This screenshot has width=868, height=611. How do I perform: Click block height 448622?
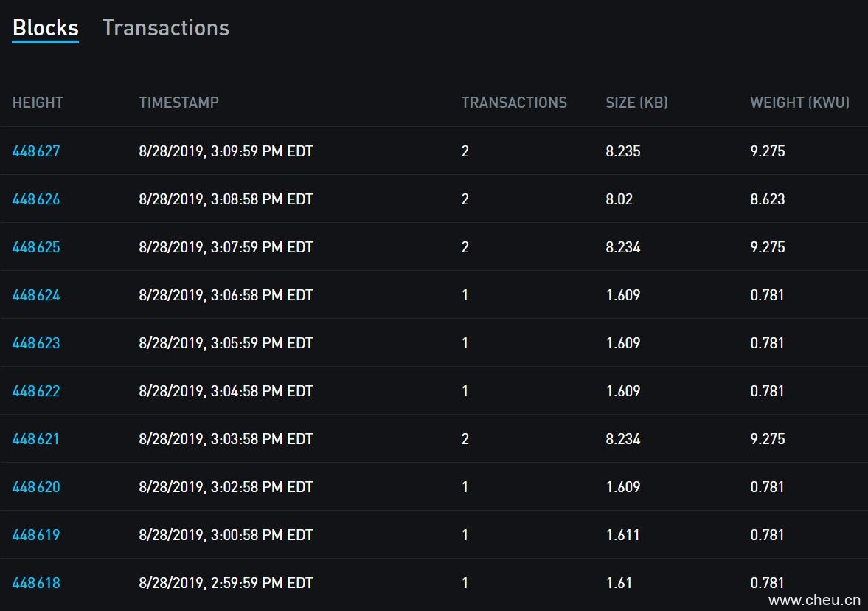pos(36,391)
